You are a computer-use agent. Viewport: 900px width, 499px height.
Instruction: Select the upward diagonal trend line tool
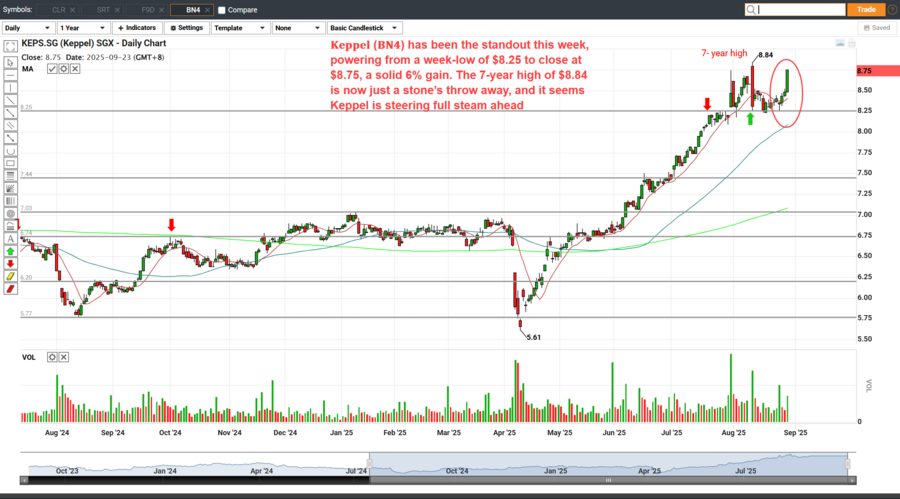click(x=10, y=100)
